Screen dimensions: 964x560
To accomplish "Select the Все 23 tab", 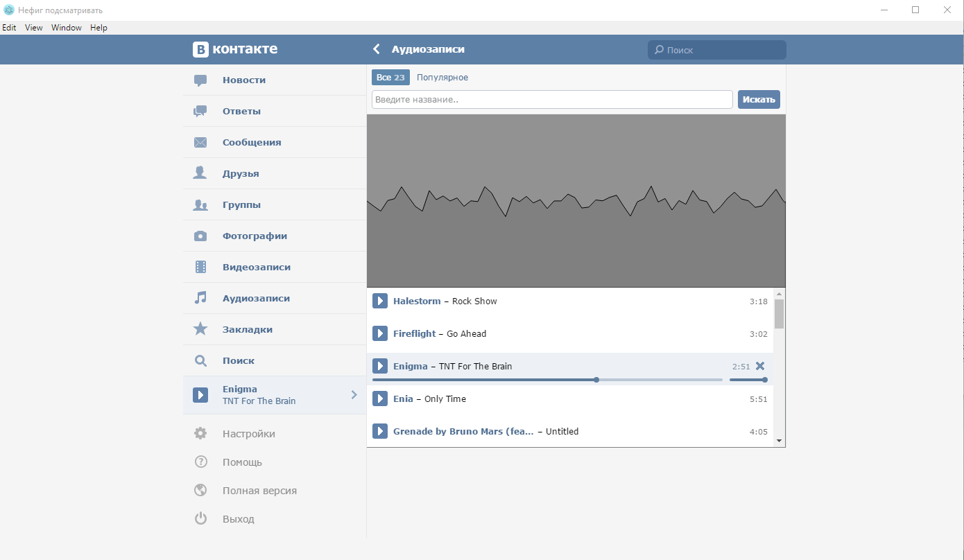I will point(390,78).
